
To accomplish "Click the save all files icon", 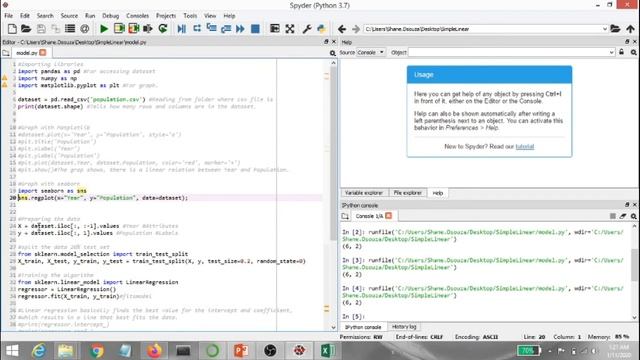I will (x=55, y=29).
